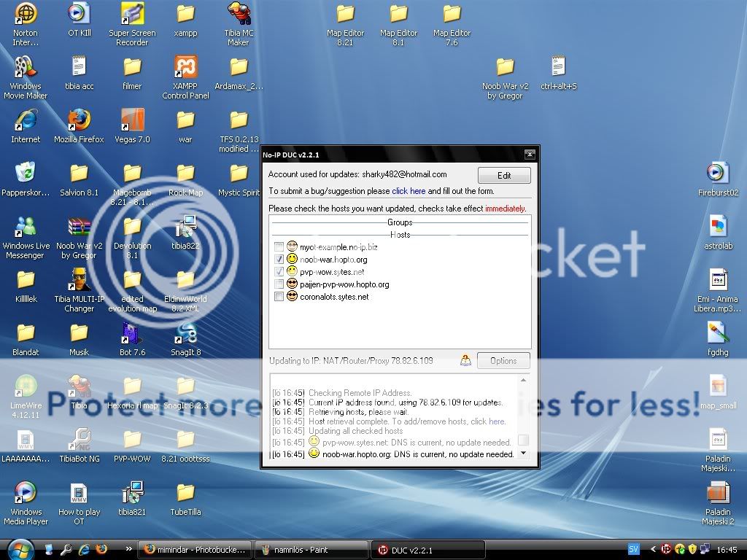Select the How to play OT video file
Viewport: 747px width, 560px height.
(x=79, y=504)
